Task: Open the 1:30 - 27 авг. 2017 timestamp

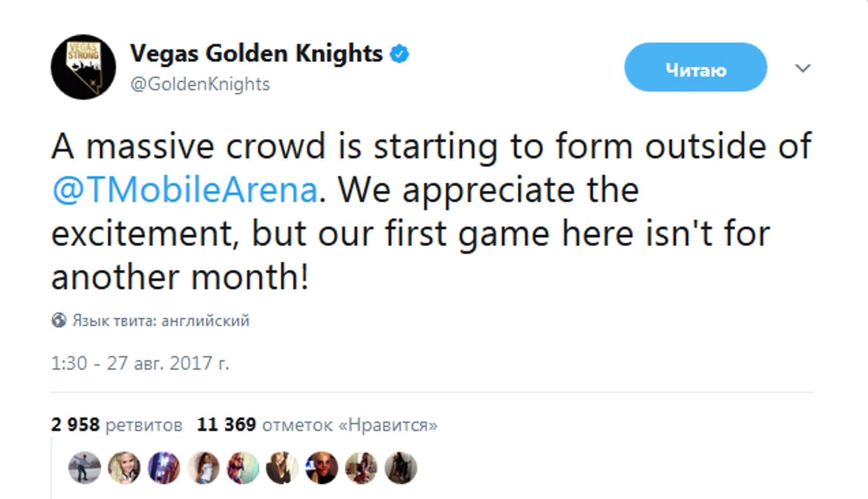Action: pos(140,363)
